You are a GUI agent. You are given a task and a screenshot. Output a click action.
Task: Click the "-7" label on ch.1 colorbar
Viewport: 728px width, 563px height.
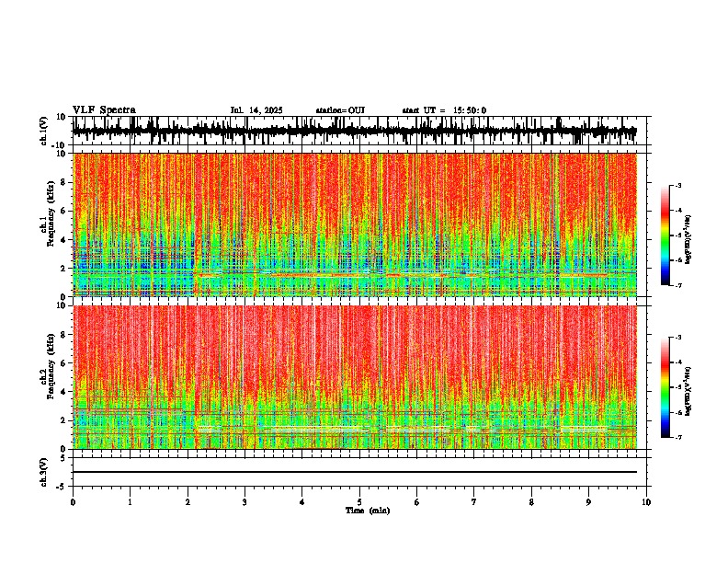677,285
